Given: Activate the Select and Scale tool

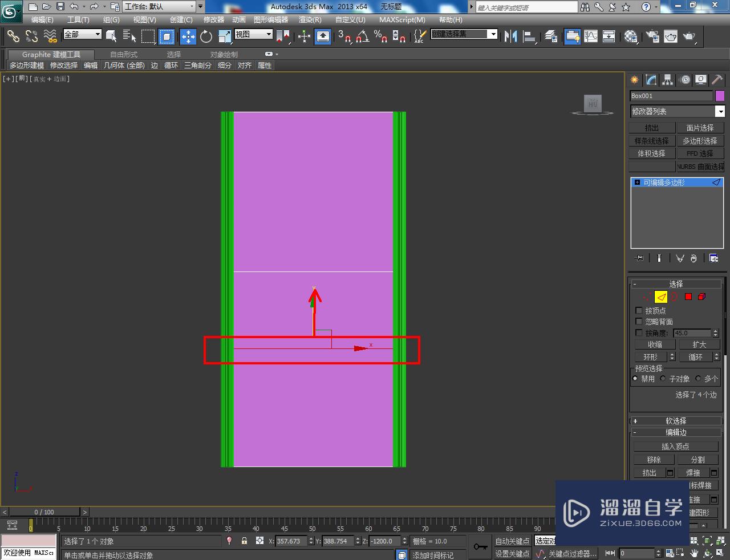Looking at the screenshot, I should click(225, 36).
